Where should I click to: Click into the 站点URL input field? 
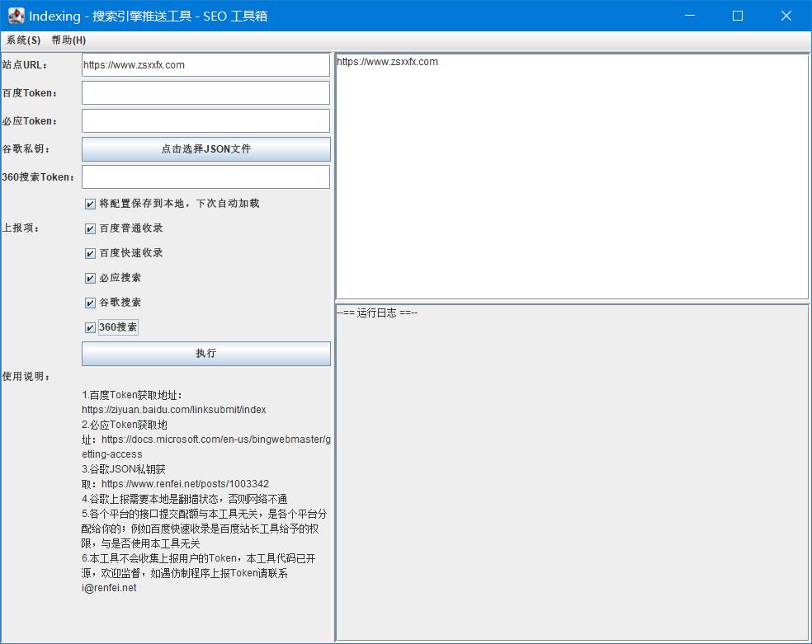click(205, 64)
